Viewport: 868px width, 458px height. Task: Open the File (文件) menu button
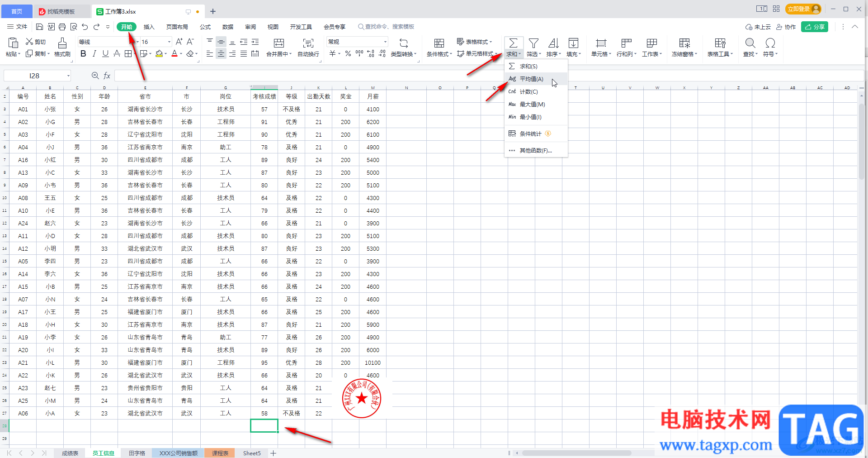click(x=17, y=27)
